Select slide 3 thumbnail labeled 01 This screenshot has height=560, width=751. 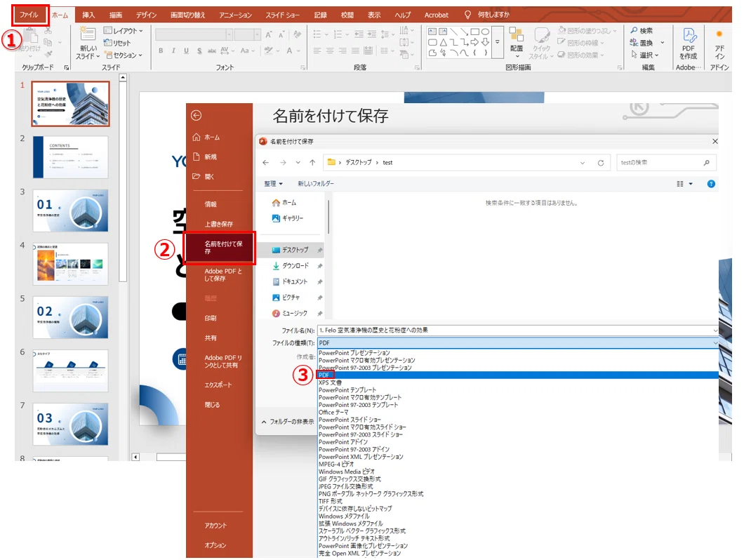point(70,211)
